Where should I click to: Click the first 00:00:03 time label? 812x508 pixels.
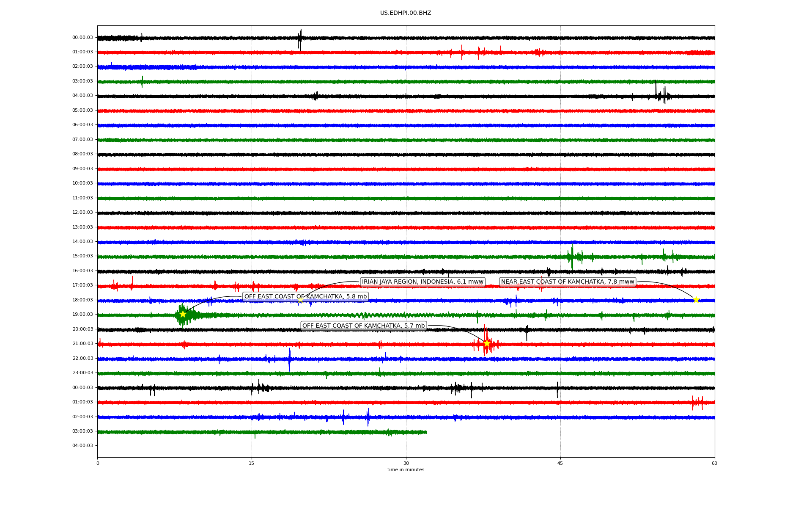(x=82, y=38)
